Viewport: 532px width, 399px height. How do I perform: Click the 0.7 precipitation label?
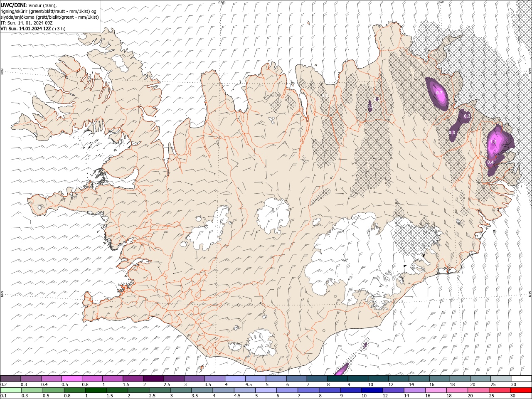439,93
